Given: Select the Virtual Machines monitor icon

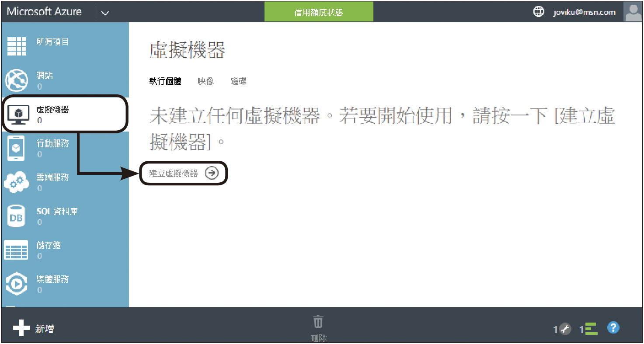Looking at the screenshot, I should click(x=18, y=115).
